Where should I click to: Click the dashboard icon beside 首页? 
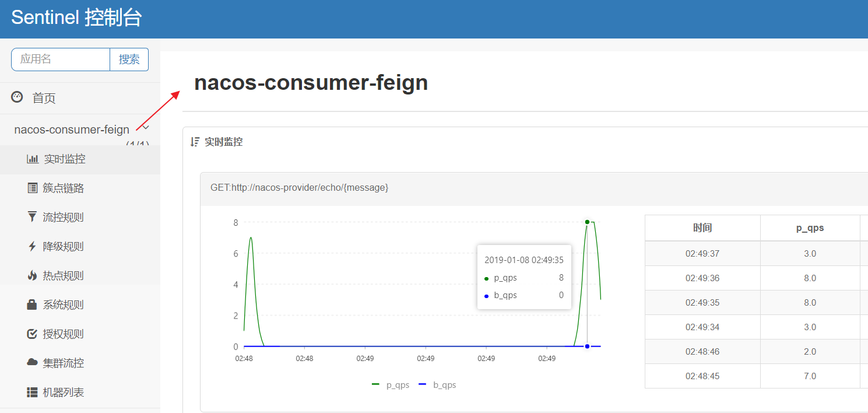tap(17, 97)
